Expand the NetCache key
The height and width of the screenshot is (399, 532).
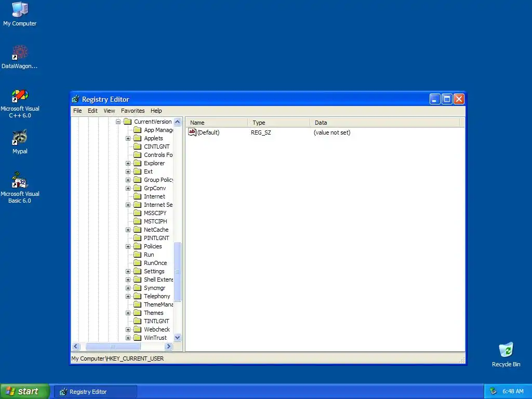pos(128,230)
